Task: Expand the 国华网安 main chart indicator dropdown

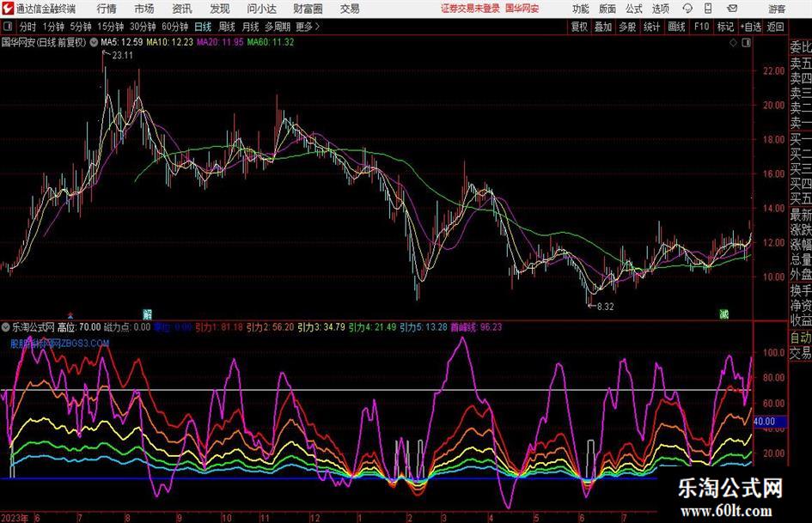Action: pyautogui.click(x=94, y=42)
